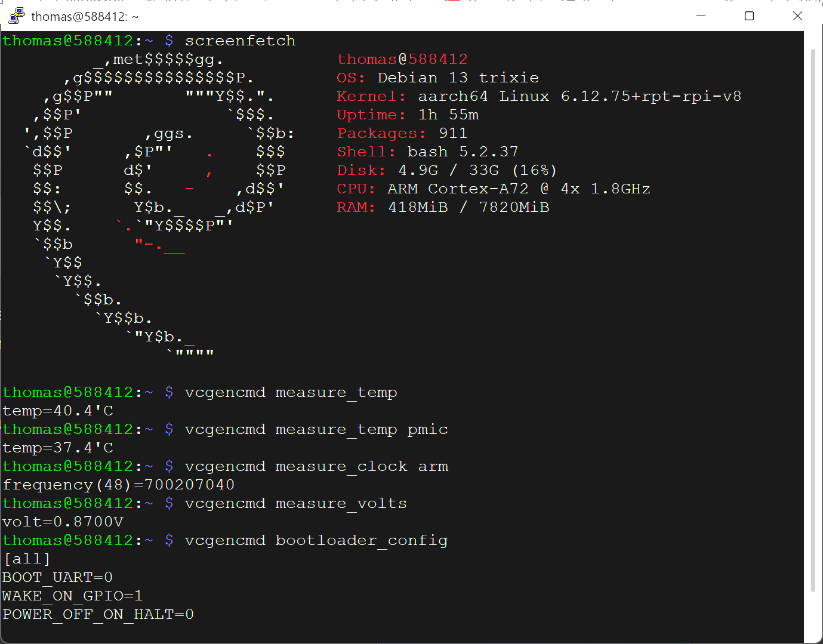
Task: Click the 'vcgencmd measure_volts' command
Action: click(296, 503)
